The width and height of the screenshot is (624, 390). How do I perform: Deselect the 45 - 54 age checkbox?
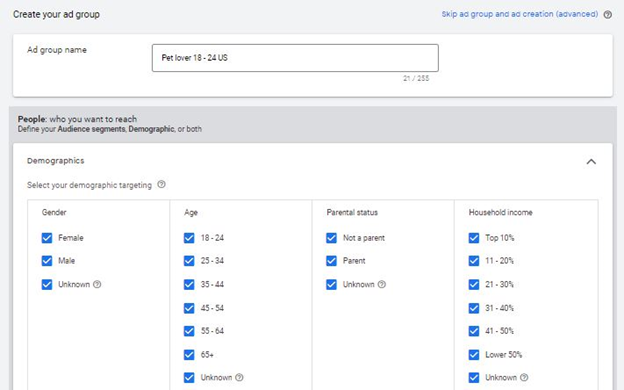(189, 308)
